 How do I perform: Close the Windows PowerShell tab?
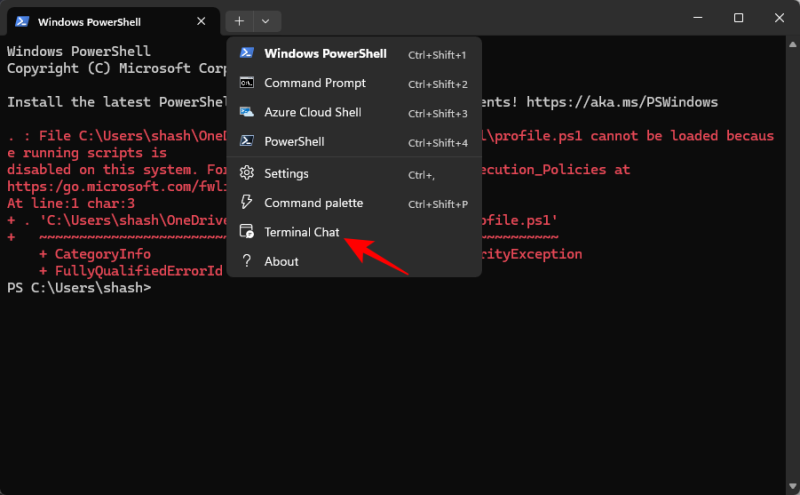(x=201, y=21)
